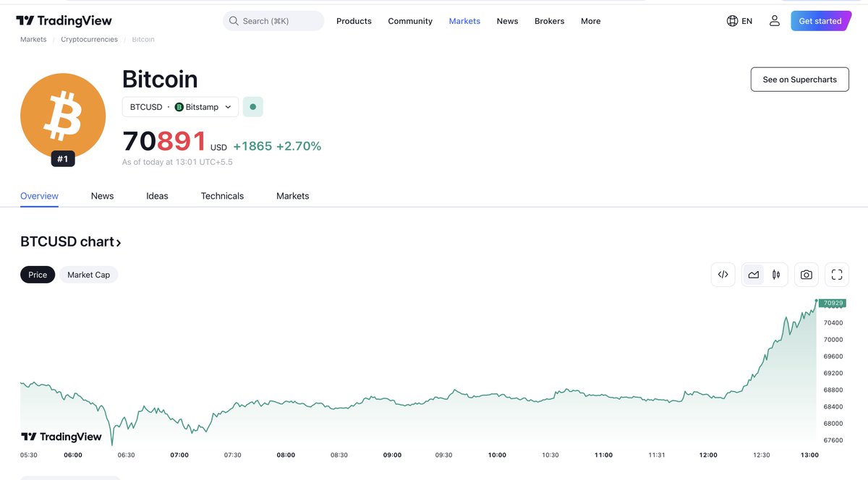Open the Community menu
This screenshot has width=868, height=480.
[410, 21]
